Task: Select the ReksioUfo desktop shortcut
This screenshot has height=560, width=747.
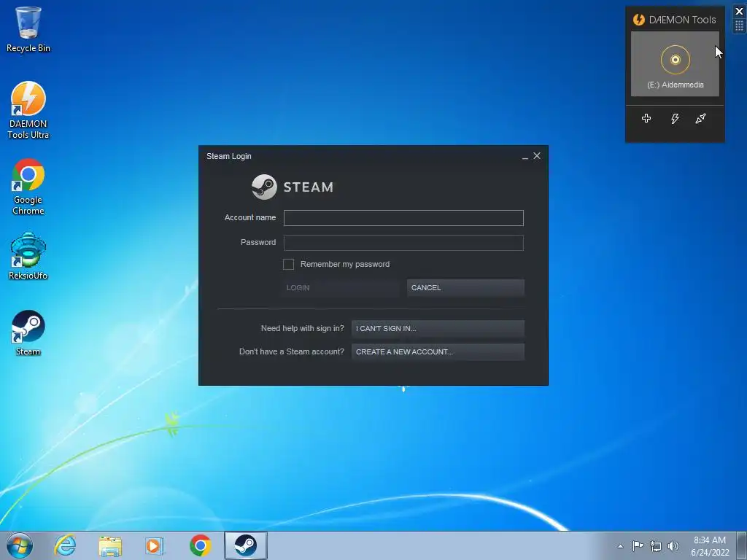Action: click(28, 256)
